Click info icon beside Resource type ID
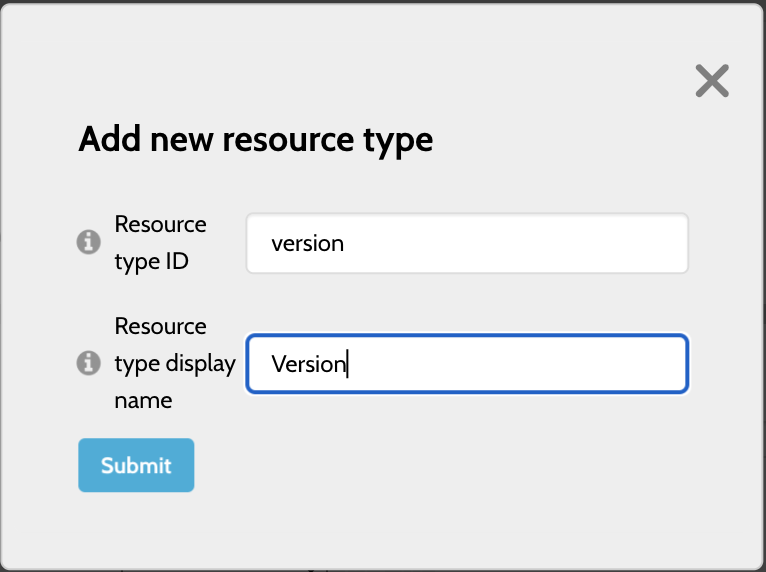 pos(88,242)
